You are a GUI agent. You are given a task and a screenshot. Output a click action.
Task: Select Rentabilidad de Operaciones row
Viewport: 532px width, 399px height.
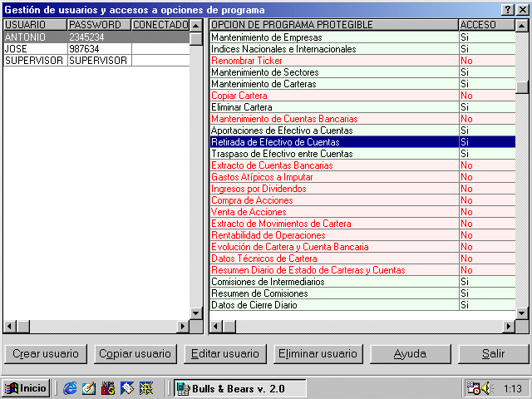(362, 235)
